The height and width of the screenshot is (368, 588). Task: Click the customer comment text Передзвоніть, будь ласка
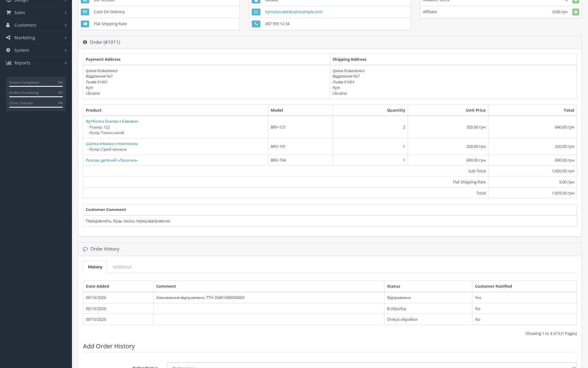click(128, 221)
